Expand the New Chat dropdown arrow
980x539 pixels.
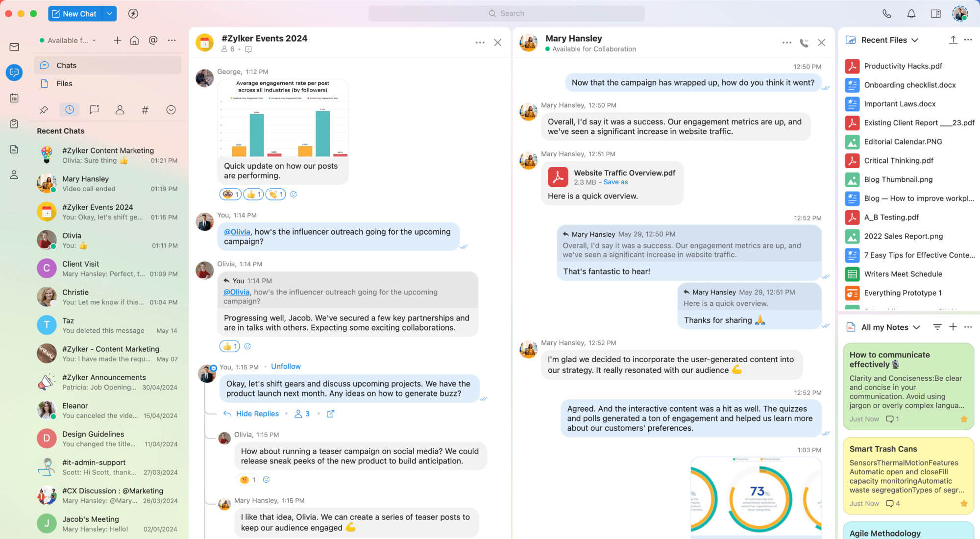(110, 14)
